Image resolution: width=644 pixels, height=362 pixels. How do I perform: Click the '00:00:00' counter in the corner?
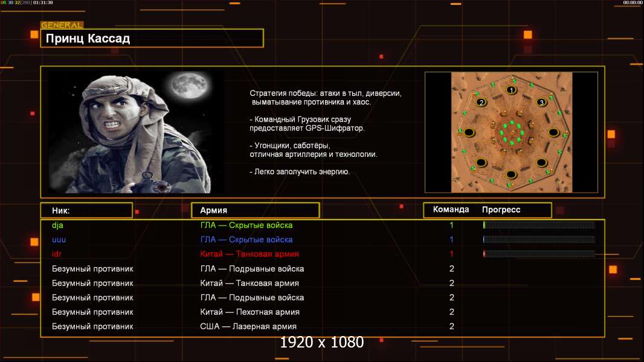click(x=633, y=2)
